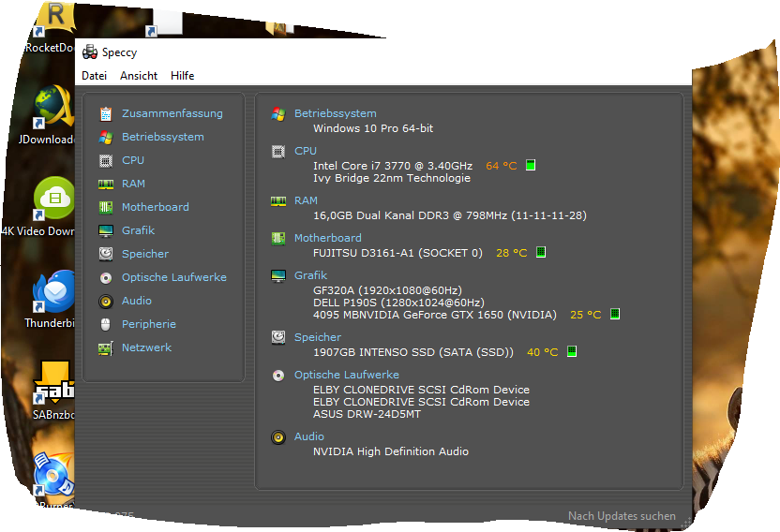Show Grafik details from the sidebar
Viewport: 780px width, 532px height.
click(139, 230)
